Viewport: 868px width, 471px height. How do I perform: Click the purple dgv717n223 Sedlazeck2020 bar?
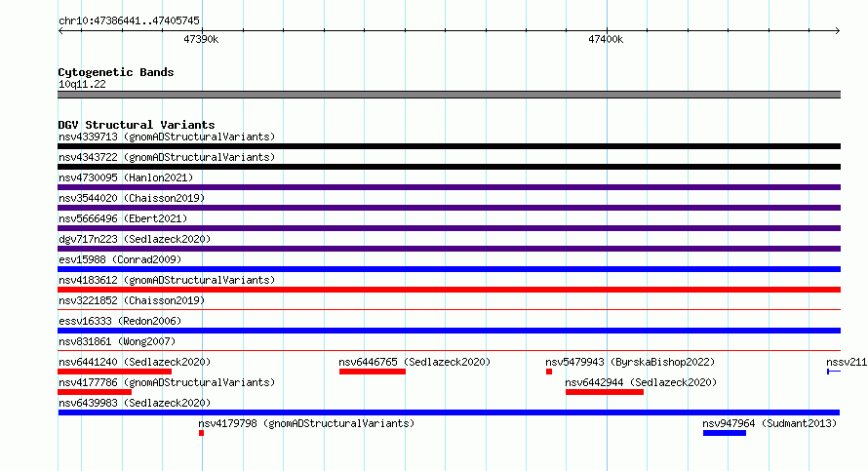pos(449,249)
